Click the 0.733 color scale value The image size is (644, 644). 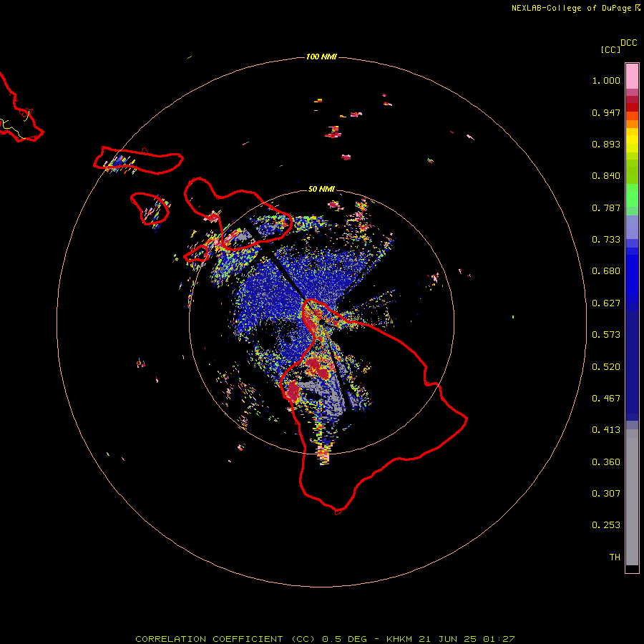(x=606, y=240)
